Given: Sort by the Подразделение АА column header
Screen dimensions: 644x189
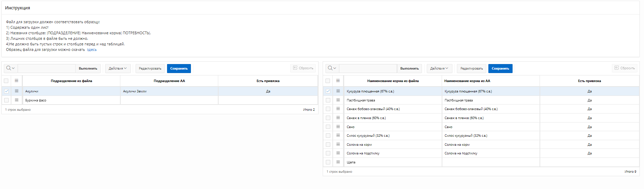Looking at the screenshot, I should pyautogui.click(x=169, y=81).
